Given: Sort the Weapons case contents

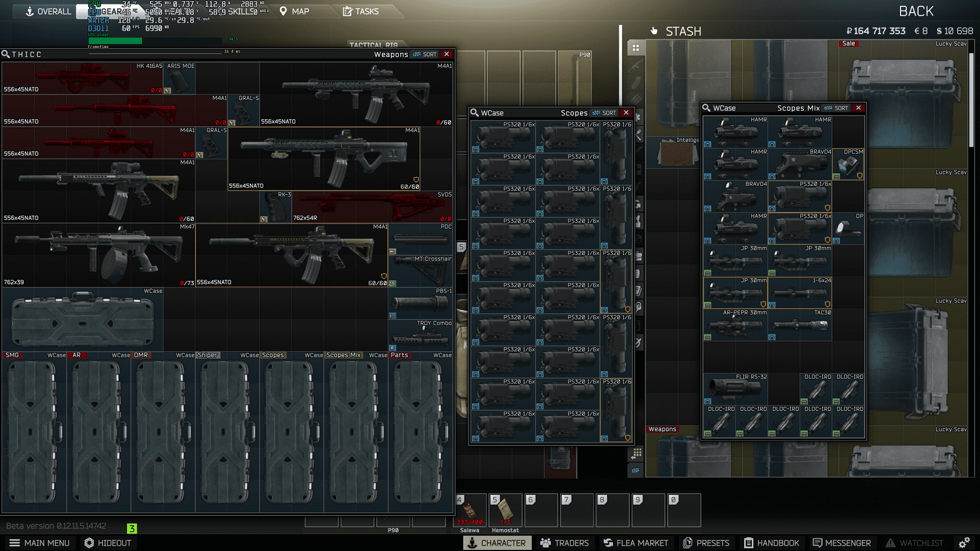Looking at the screenshot, I should pos(425,54).
